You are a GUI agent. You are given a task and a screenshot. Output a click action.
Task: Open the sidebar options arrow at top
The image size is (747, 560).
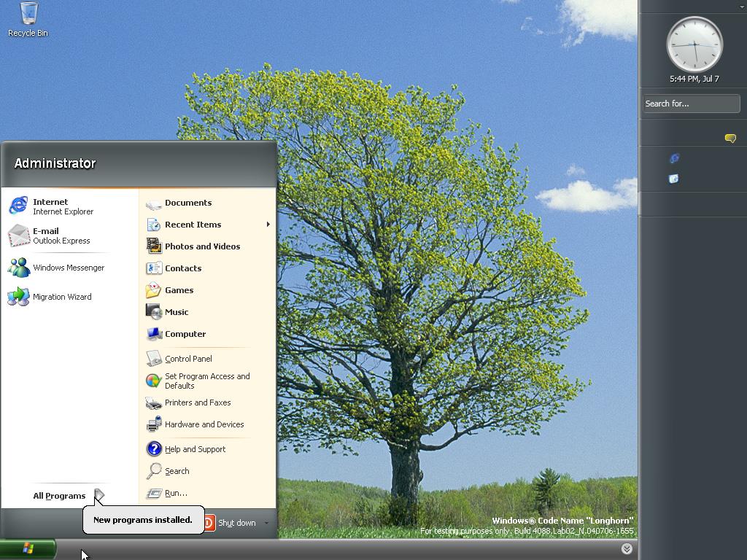click(742, 6)
